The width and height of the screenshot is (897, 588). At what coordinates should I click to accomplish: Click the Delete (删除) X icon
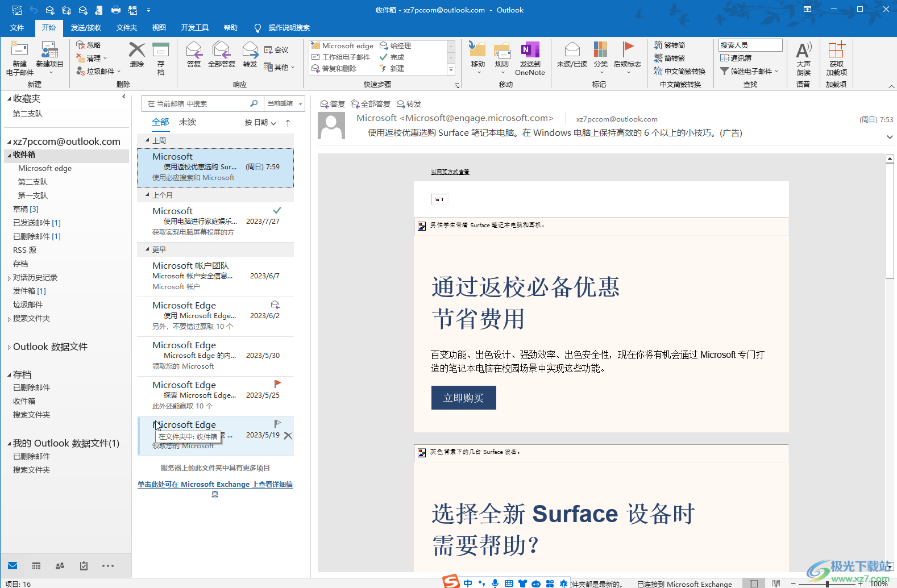(x=137, y=49)
